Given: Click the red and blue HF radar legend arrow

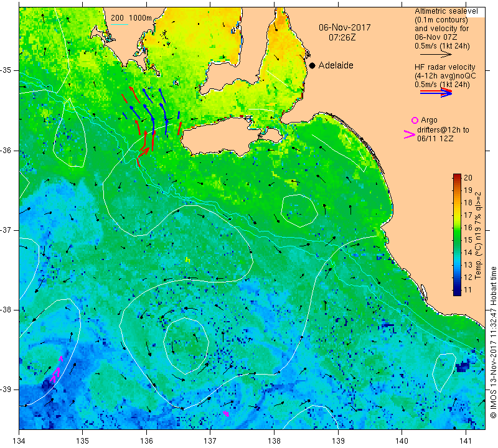Looking at the screenshot, I should (436, 92).
